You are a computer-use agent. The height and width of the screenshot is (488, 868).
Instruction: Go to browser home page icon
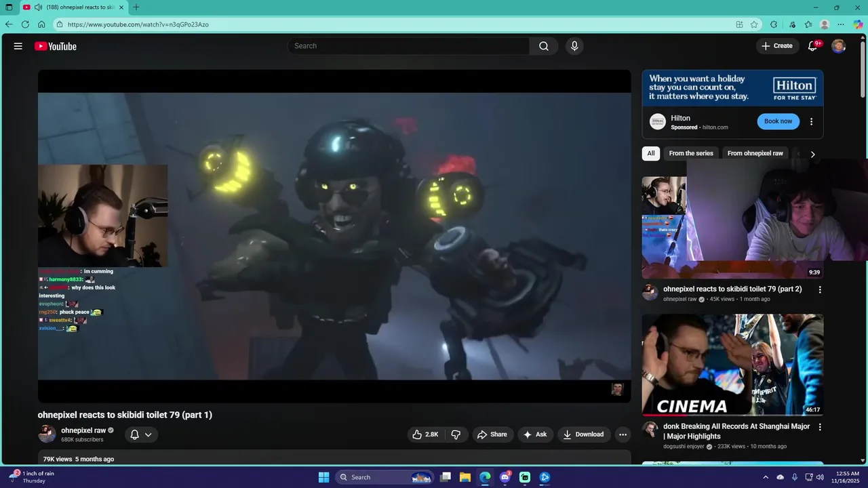[x=41, y=24]
